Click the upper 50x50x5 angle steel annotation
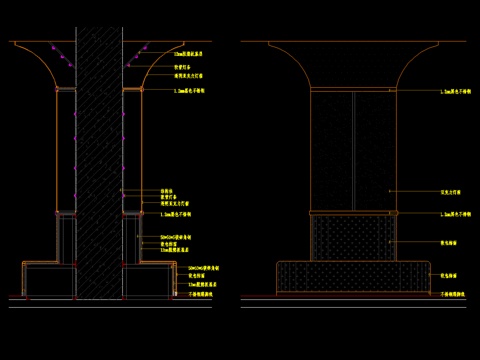This screenshot has width=480, height=360. click(x=176, y=237)
